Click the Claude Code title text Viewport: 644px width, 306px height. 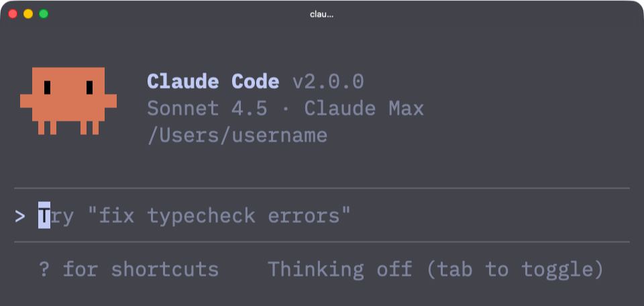(213, 81)
